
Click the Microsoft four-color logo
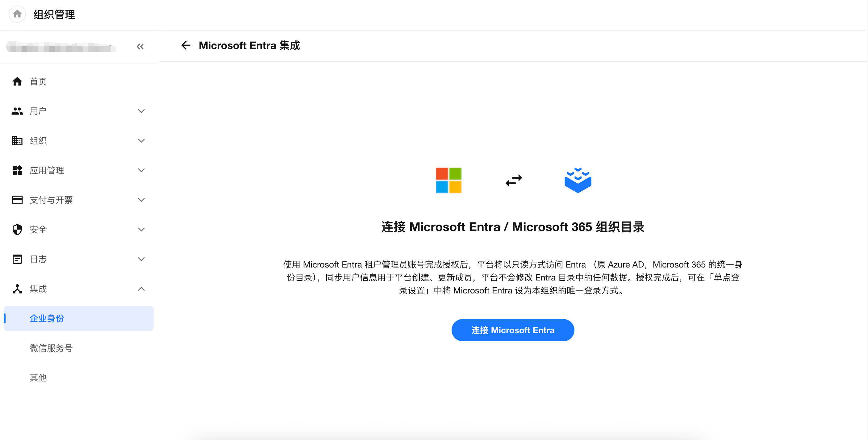tap(449, 180)
